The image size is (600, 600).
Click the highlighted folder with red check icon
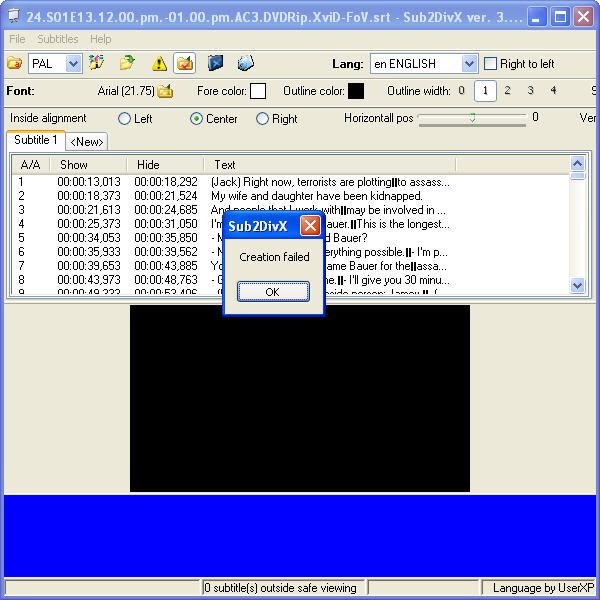click(185, 63)
